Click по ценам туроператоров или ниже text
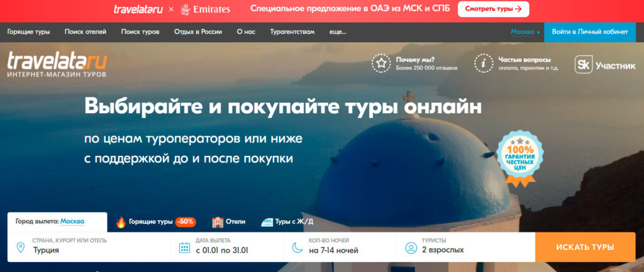Viewport: 644px width, 272px height. click(x=193, y=138)
